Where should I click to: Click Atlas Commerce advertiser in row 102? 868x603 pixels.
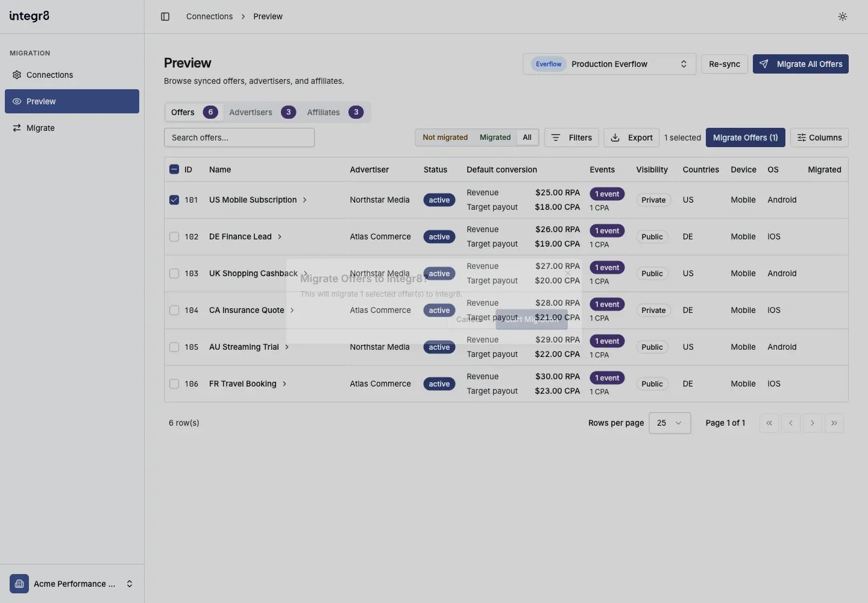[x=380, y=236]
